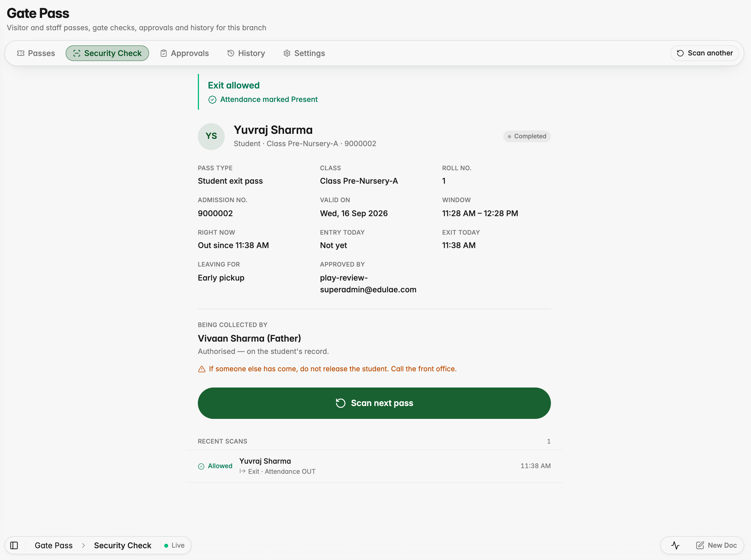Click the 'Class Pre-Nursery-A' class value
751x560 pixels.
(x=359, y=181)
